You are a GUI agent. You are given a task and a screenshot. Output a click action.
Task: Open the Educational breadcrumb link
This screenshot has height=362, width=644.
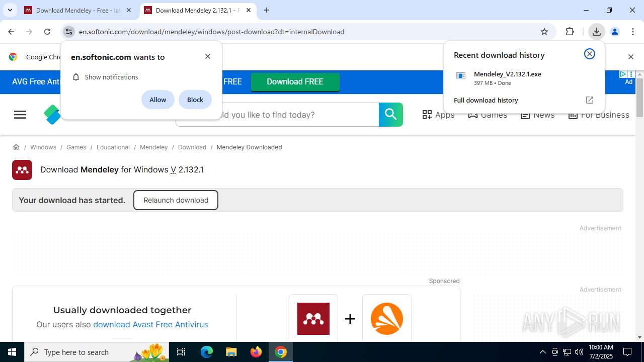(x=113, y=147)
